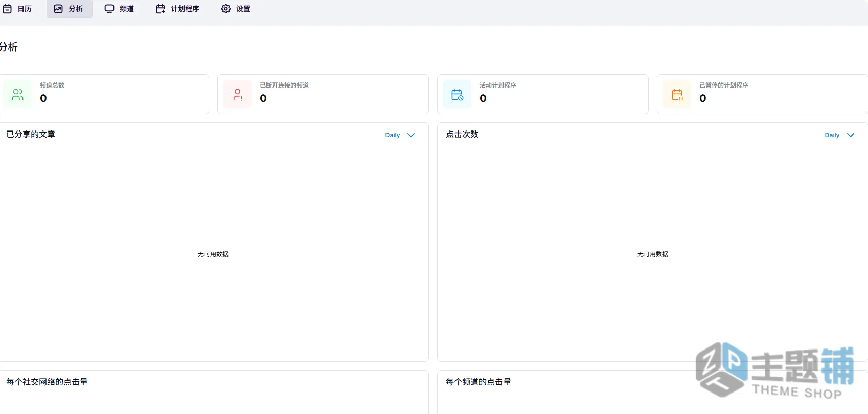This screenshot has width=868, height=414.
Task: Click the monitor icon beside 频道
Action: coord(109,9)
